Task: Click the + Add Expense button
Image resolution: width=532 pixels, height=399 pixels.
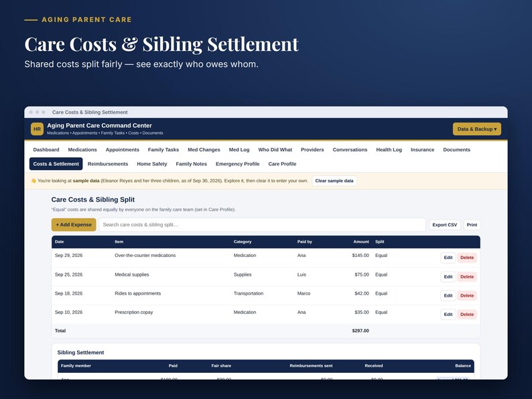Action: click(74, 225)
